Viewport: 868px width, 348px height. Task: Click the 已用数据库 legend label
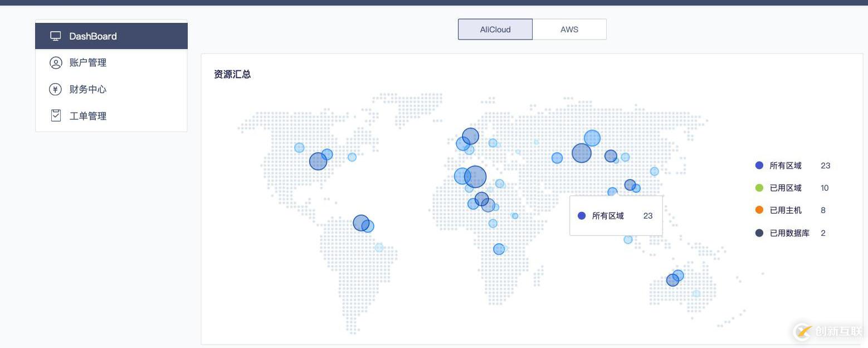pos(789,233)
